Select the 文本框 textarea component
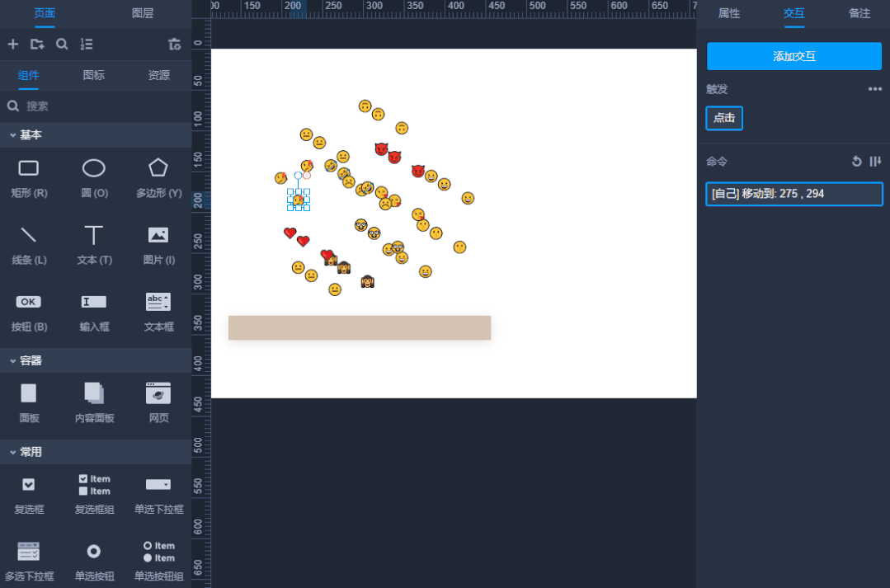 [x=158, y=313]
